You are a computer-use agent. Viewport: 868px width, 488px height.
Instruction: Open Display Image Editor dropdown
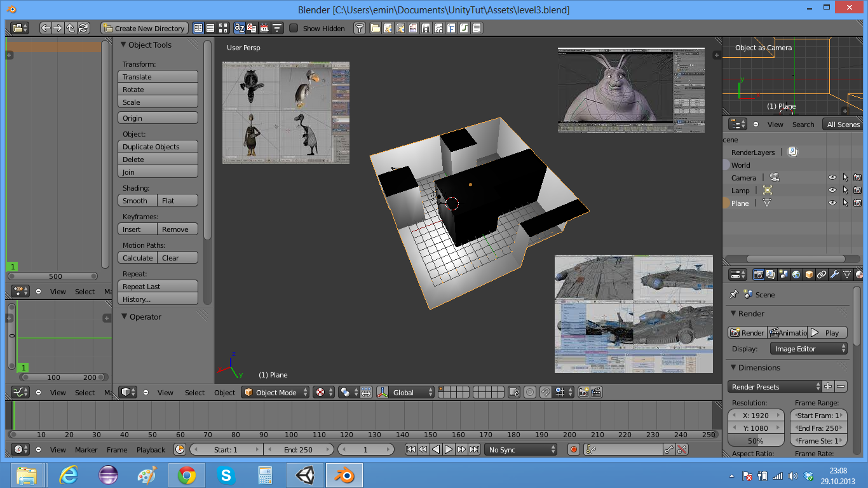click(x=808, y=348)
